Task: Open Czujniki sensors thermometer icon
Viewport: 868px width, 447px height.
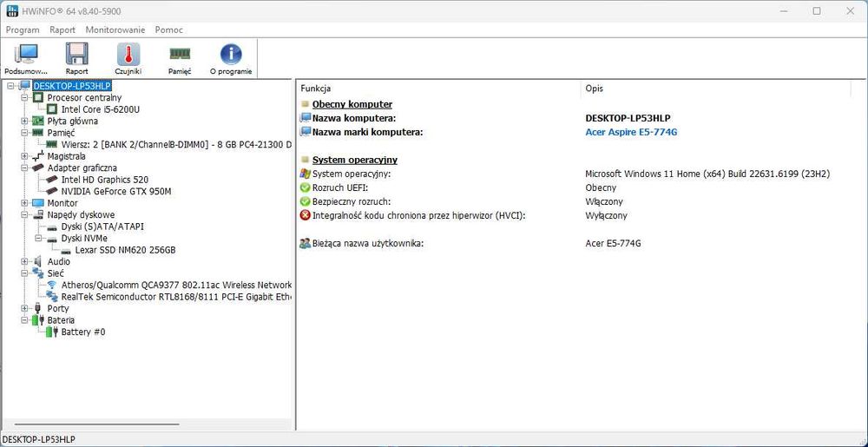Action: coord(128,54)
